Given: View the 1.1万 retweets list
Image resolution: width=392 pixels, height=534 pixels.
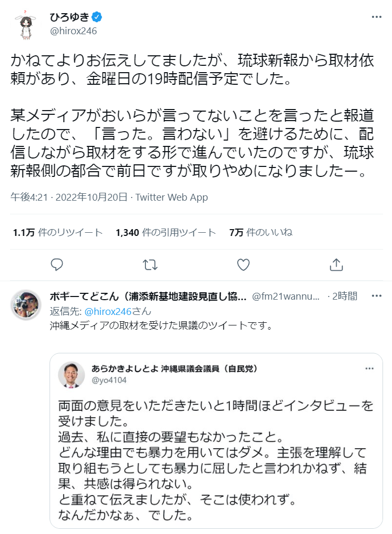Looking at the screenshot, I should pos(57,233).
